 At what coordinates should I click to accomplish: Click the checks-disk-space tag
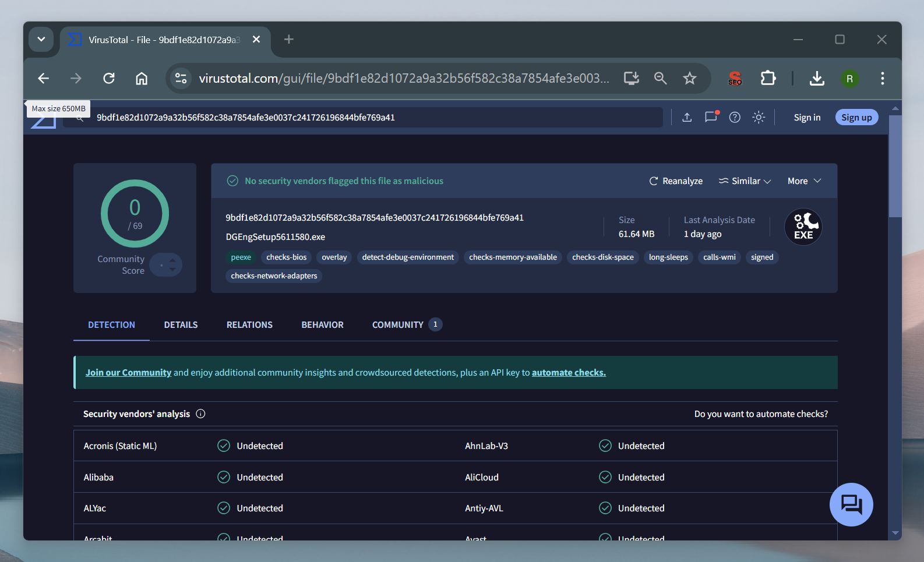pyautogui.click(x=603, y=257)
